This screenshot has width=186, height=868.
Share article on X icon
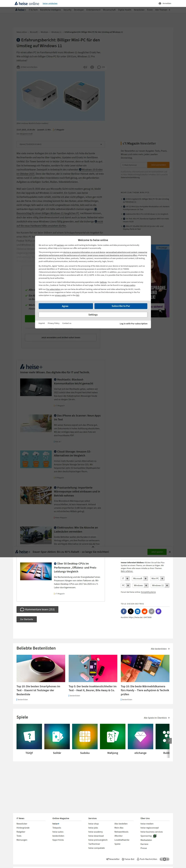pyautogui.click(x=131, y=611)
